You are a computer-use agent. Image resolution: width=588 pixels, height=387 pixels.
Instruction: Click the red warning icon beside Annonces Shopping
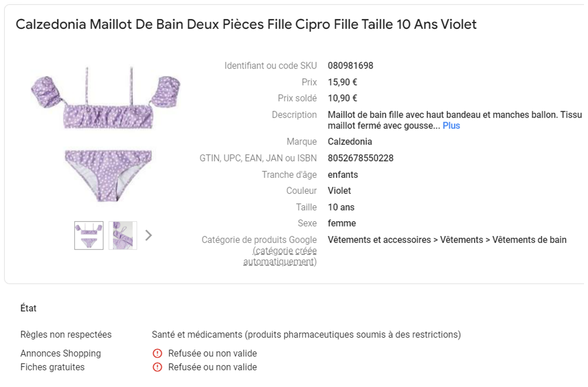click(x=157, y=353)
